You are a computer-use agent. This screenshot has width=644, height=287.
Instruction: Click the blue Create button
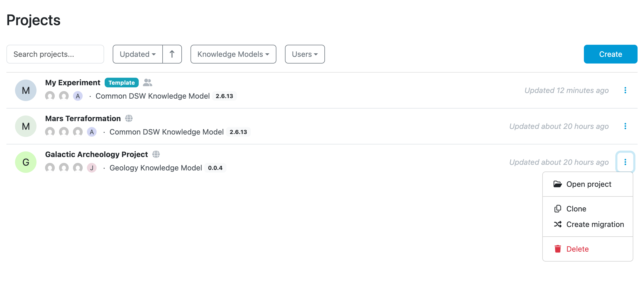tap(611, 54)
